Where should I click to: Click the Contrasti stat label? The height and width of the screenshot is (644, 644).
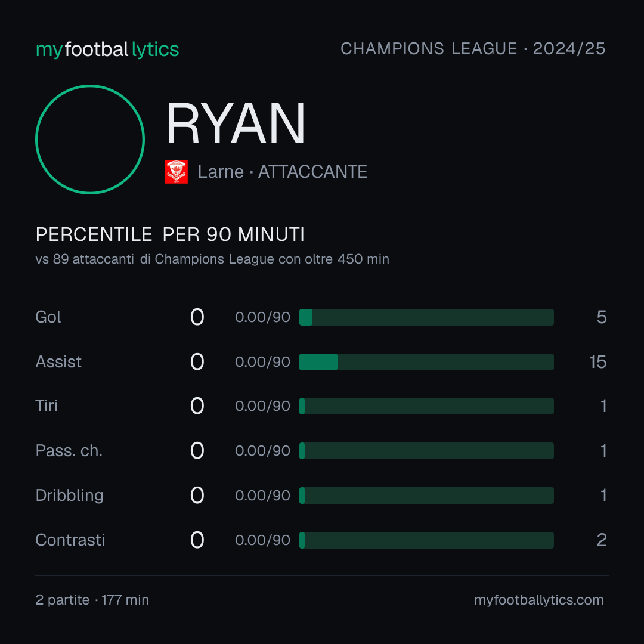(70, 540)
